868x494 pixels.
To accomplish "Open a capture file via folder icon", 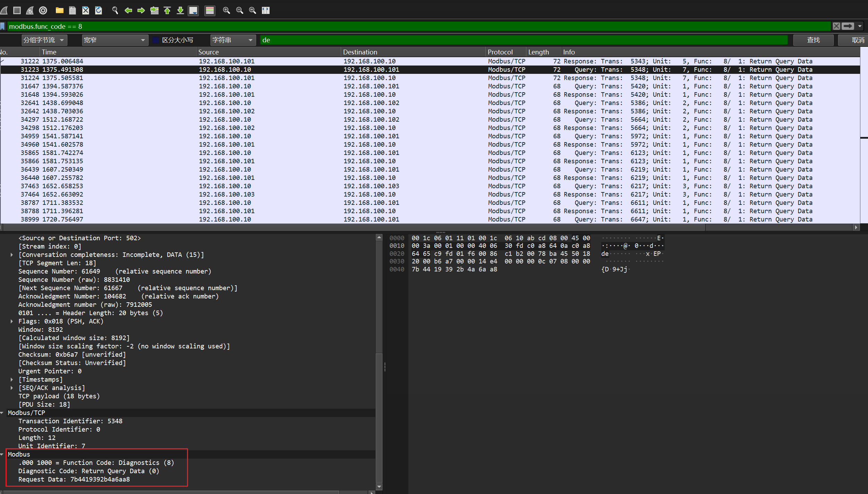I will tap(60, 10).
